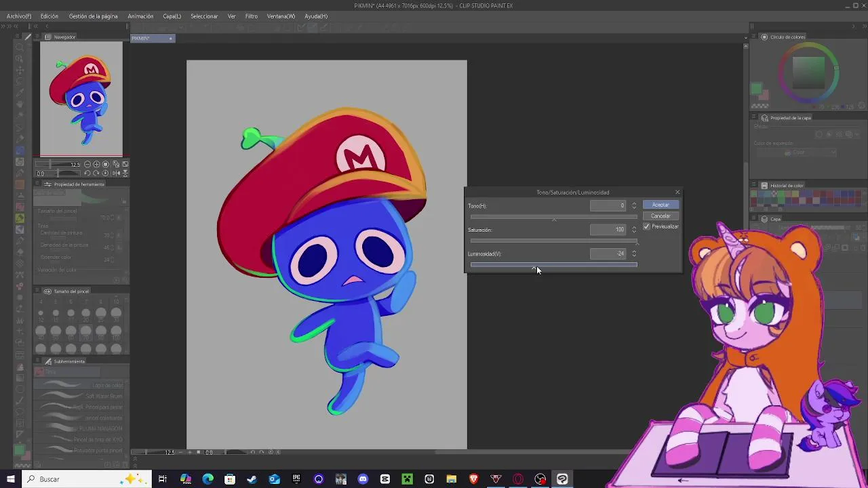Click zoom out icon in Navegador
Image resolution: width=868 pixels, height=488 pixels.
[x=87, y=164]
